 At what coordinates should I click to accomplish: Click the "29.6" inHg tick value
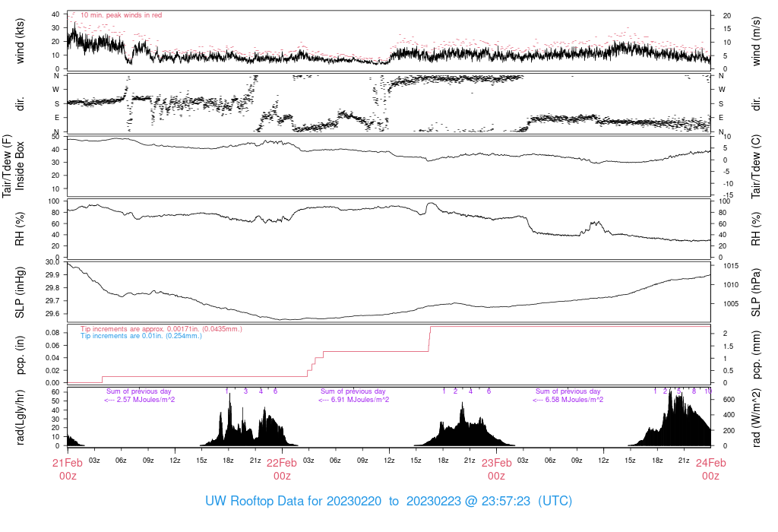[52, 314]
